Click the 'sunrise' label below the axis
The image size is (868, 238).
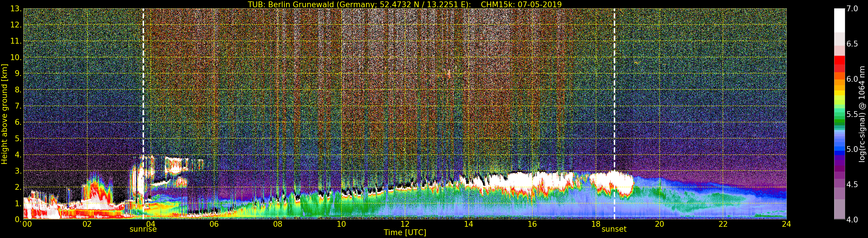click(x=143, y=229)
